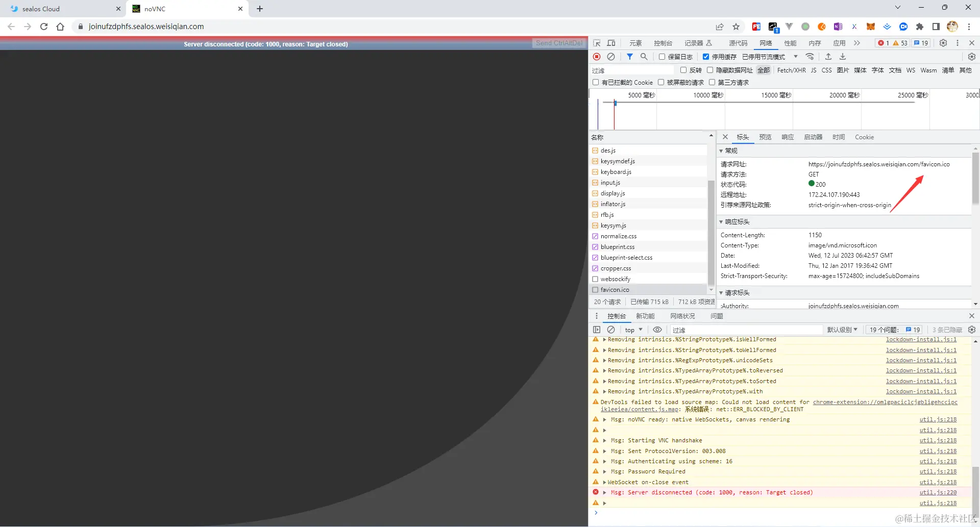
Task: Filter requests by Fetch/XHR
Action: (791, 70)
